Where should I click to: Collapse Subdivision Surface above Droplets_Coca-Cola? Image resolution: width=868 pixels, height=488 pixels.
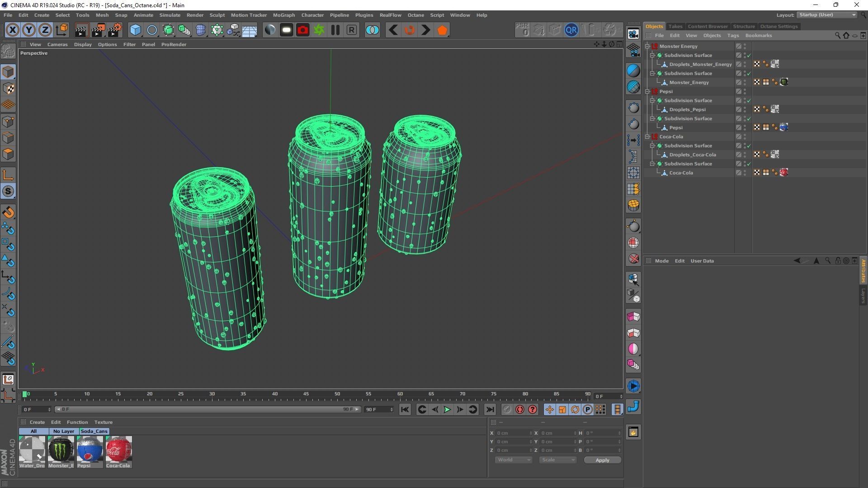pyautogui.click(x=653, y=146)
